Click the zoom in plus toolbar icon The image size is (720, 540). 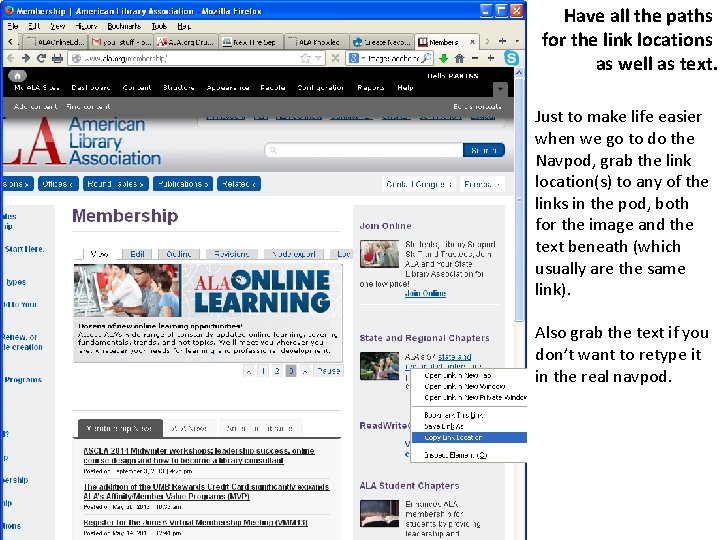pyautogui.click(x=491, y=58)
